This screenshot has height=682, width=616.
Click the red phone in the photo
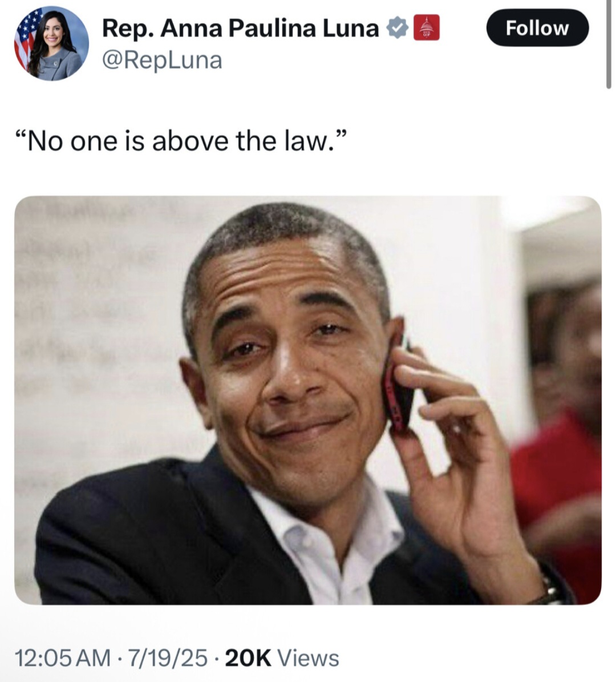pos(398,389)
